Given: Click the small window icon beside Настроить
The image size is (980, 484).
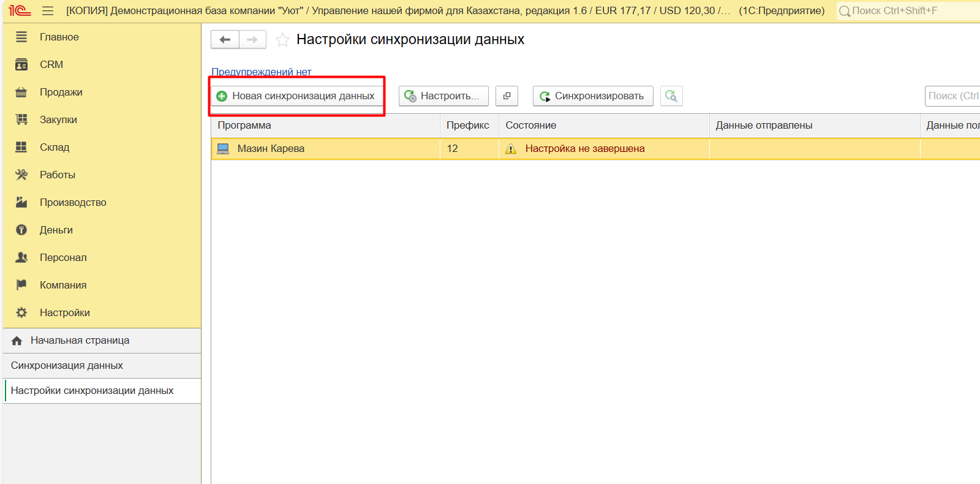Looking at the screenshot, I should (x=507, y=96).
